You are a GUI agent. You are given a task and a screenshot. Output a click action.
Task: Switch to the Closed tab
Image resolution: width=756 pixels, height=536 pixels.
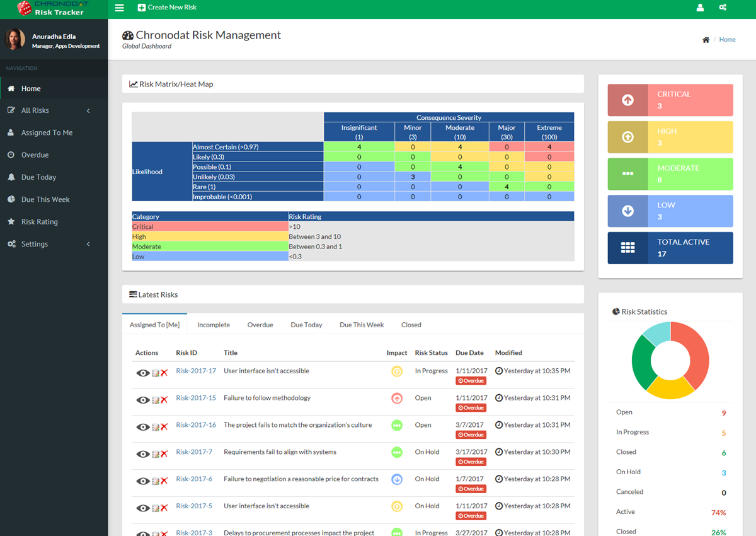click(411, 325)
